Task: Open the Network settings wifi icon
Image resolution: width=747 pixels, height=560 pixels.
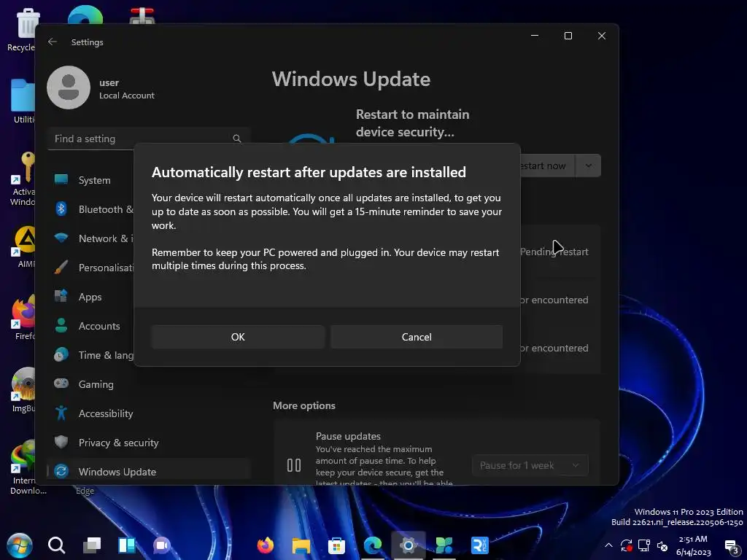Action: click(x=61, y=238)
